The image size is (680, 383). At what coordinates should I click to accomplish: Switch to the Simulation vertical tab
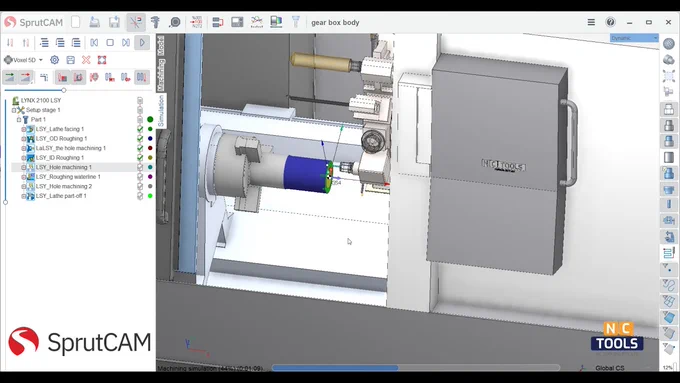[x=160, y=111]
